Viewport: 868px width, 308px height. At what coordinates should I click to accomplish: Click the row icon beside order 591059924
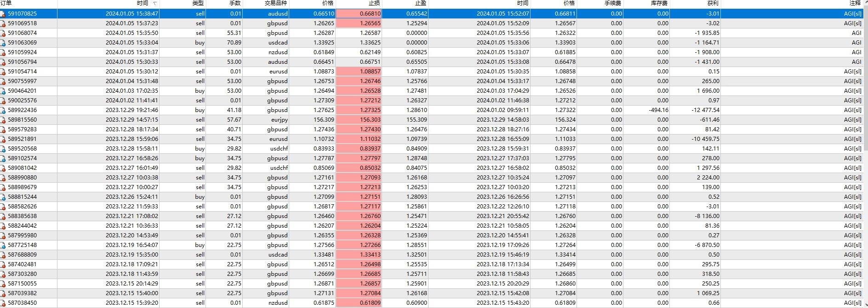[3, 52]
